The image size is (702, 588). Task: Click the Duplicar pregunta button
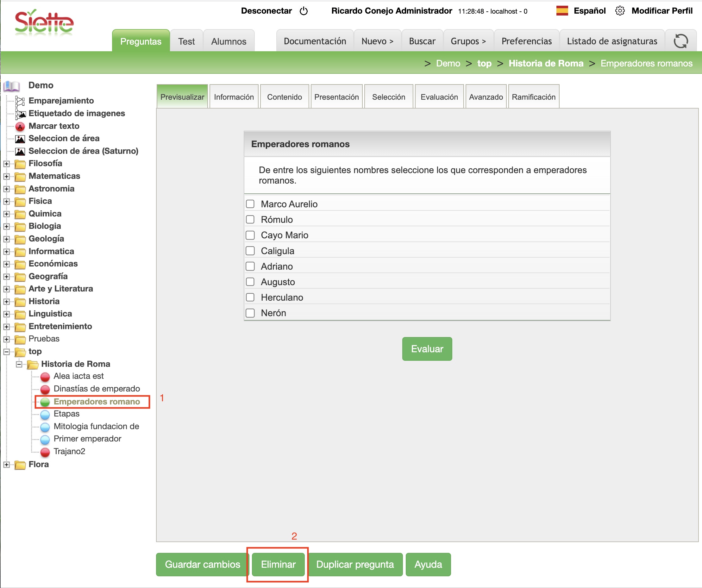pyautogui.click(x=355, y=564)
